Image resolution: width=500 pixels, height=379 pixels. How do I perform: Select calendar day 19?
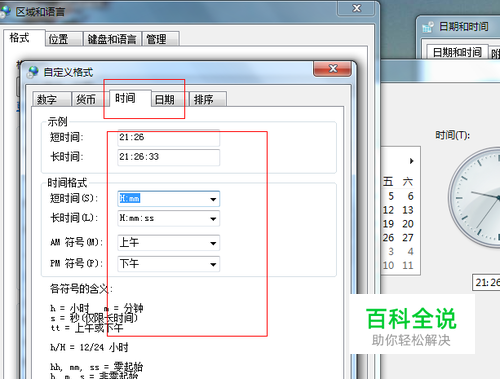[388, 224]
